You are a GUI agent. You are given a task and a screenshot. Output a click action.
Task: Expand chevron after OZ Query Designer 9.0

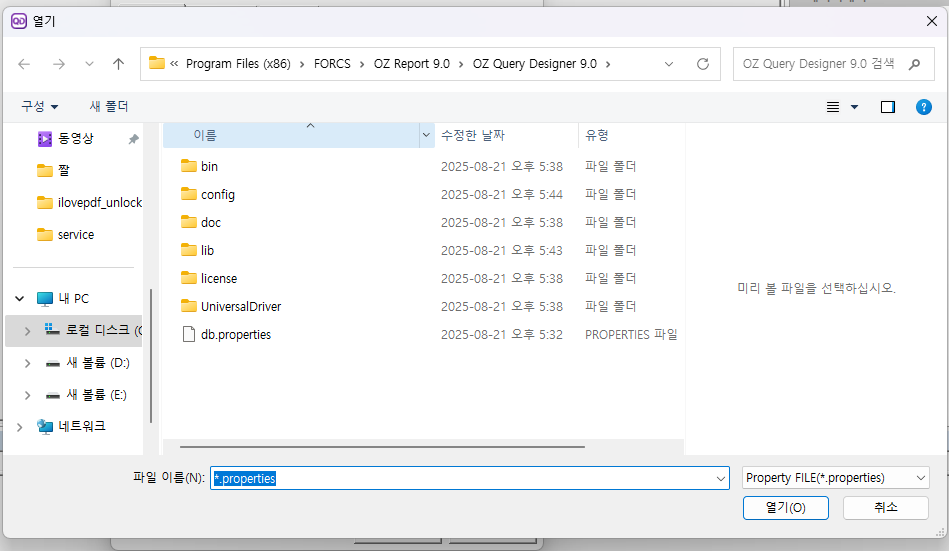point(608,64)
